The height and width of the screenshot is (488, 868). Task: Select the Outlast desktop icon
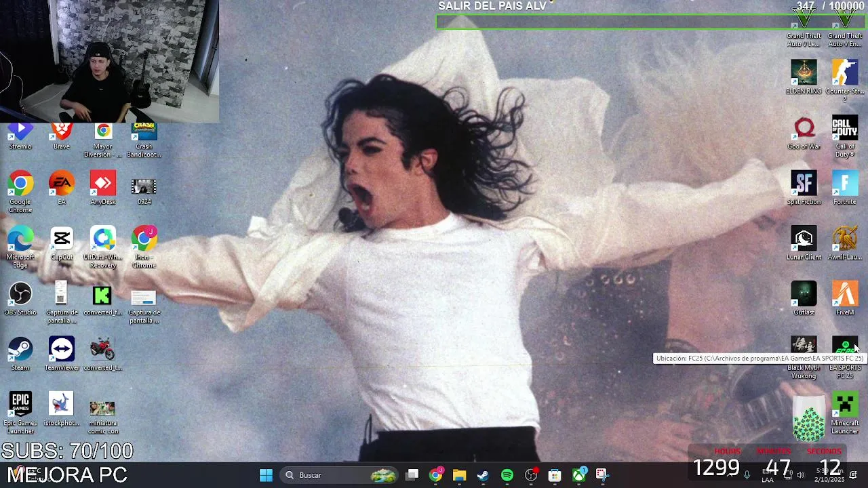coord(804,299)
